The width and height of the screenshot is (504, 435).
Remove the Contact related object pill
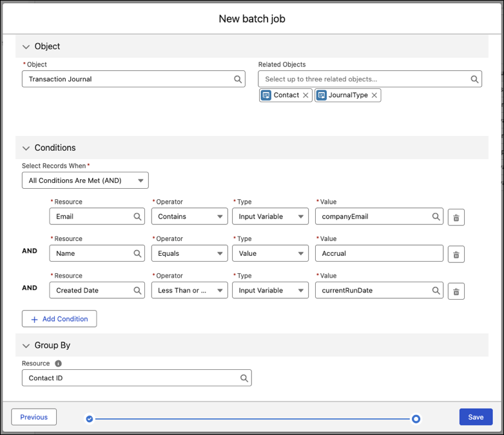point(305,95)
